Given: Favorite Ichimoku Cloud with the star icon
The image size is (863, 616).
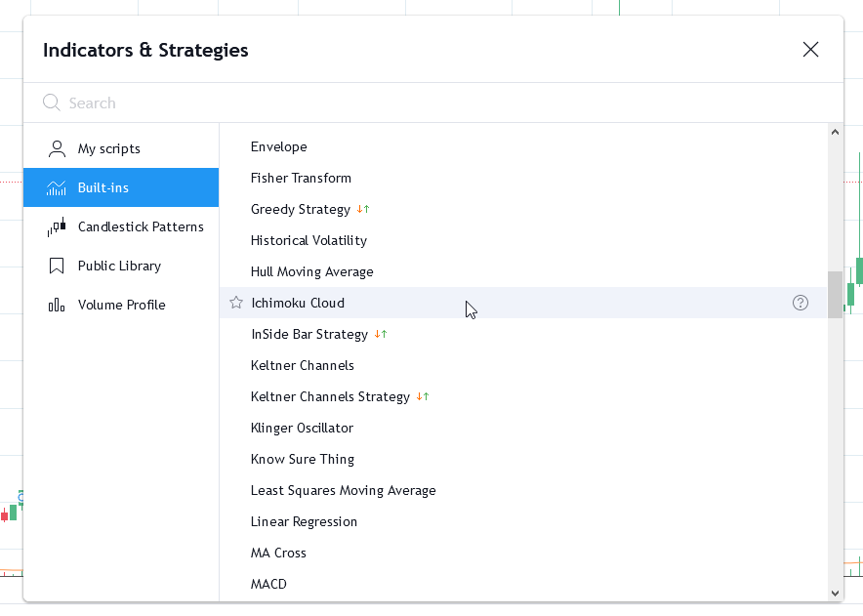Looking at the screenshot, I should (236, 303).
